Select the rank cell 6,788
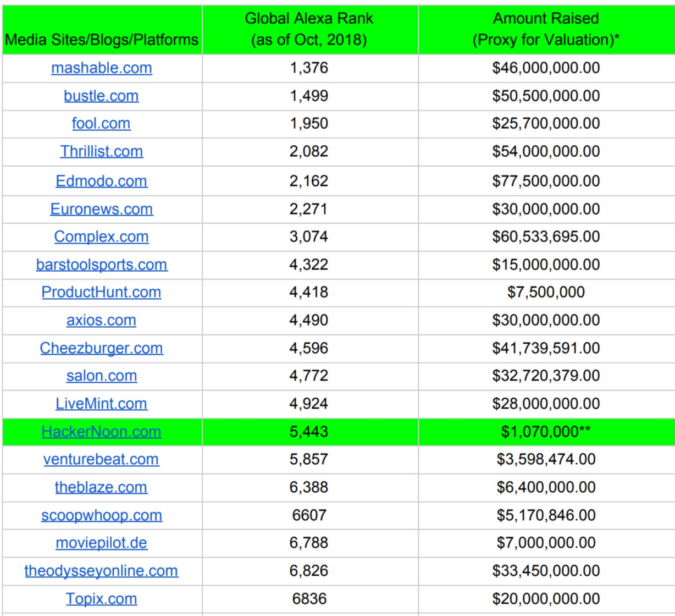Screen dimensions: 675x616 pos(310,543)
